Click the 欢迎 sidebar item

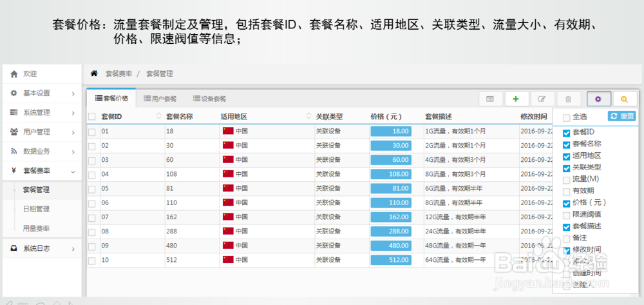tap(42, 74)
